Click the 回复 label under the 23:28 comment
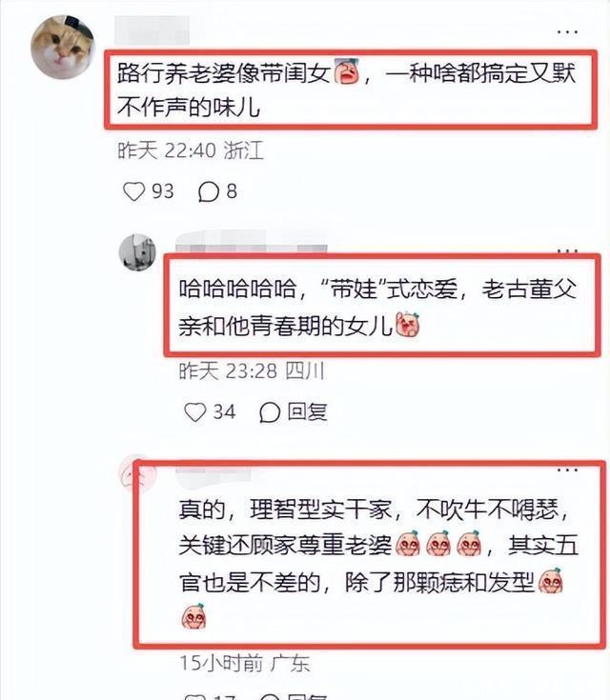The width and height of the screenshot is (610, 700). tap(308, 412)
